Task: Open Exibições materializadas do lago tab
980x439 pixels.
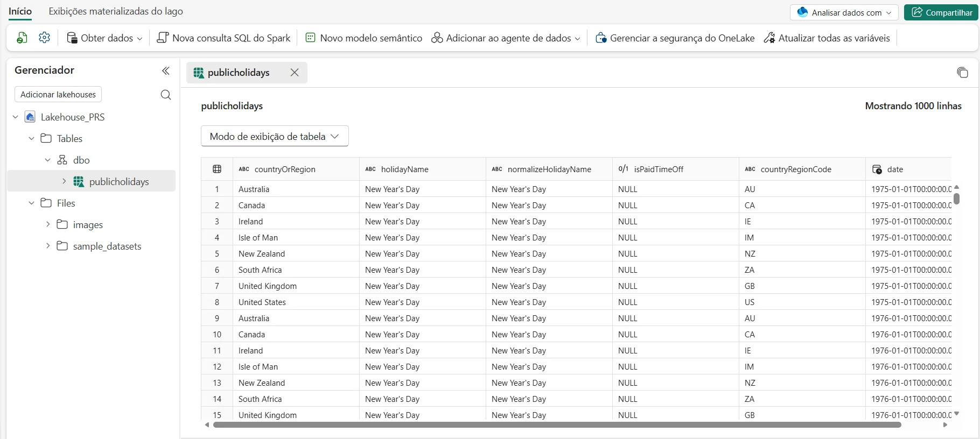Action: [x=116, y=11]
